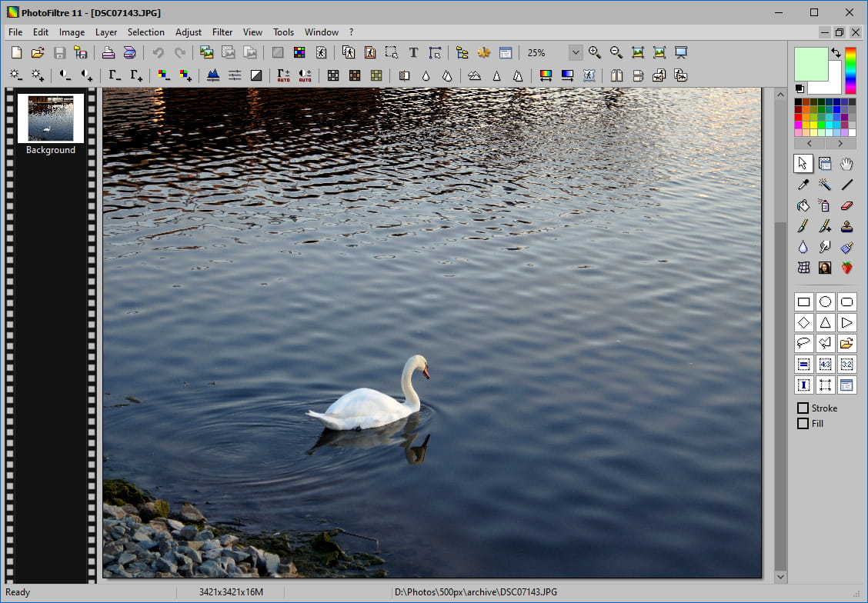The width and height of the screenshot is (868, 603).
Task: Pick a red swatch from the palette
Action: click(x=798, y=117)
